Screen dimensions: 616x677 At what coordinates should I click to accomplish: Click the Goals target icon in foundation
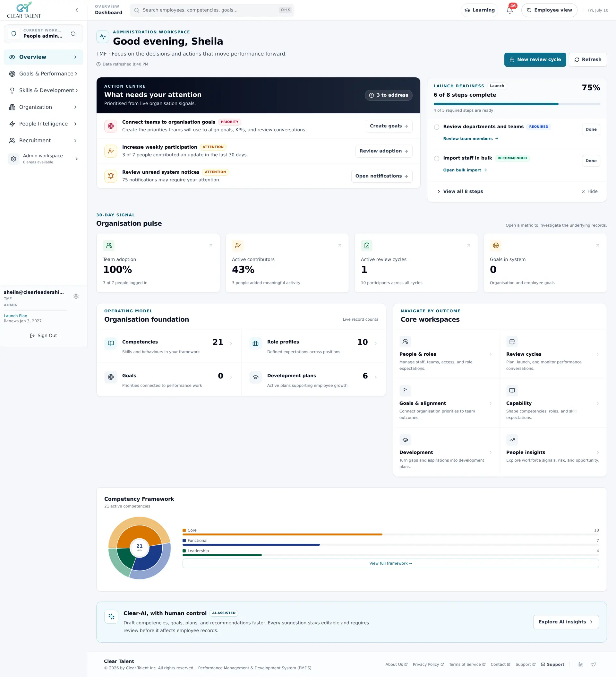click(111, 377)
